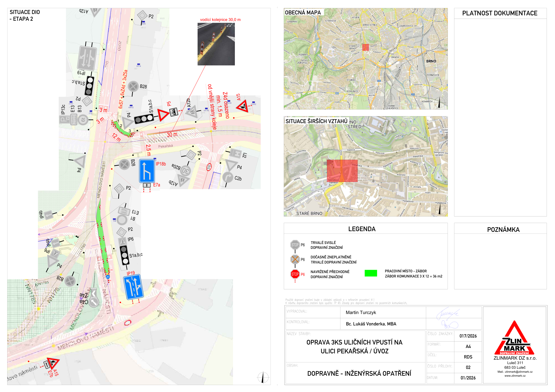Viewport: 555px width, 392px height.
Task: Click the LEGENDA heading
Action: (362, 229)
